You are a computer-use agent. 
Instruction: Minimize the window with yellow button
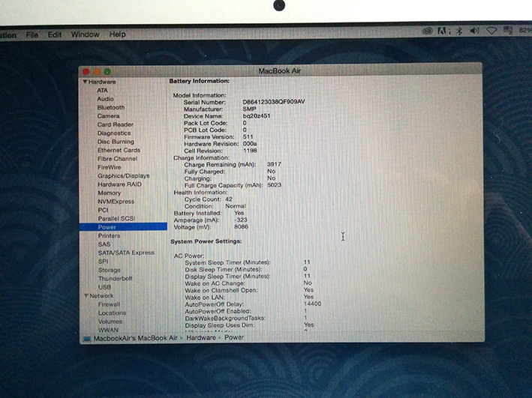tap(97, 71)
